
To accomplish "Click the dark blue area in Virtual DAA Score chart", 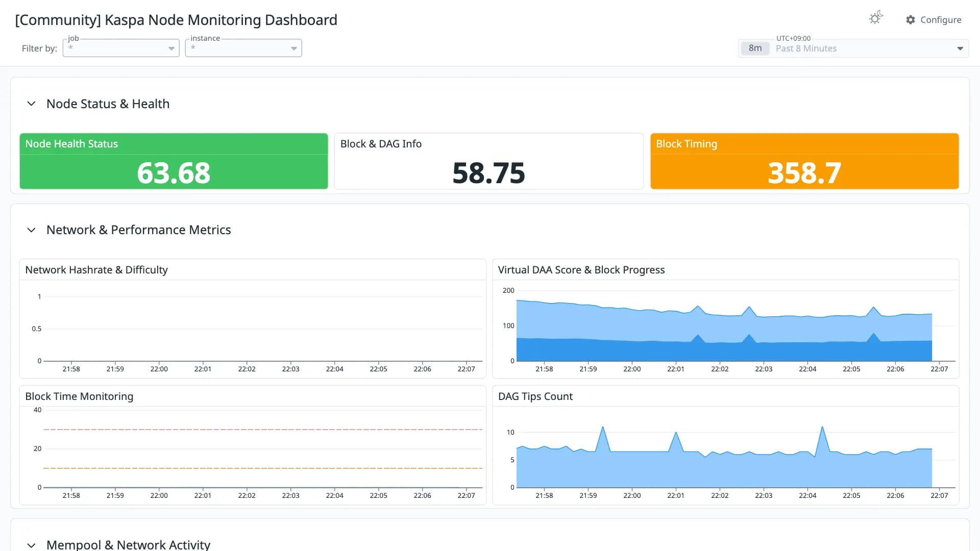I will tap(725, 351).
